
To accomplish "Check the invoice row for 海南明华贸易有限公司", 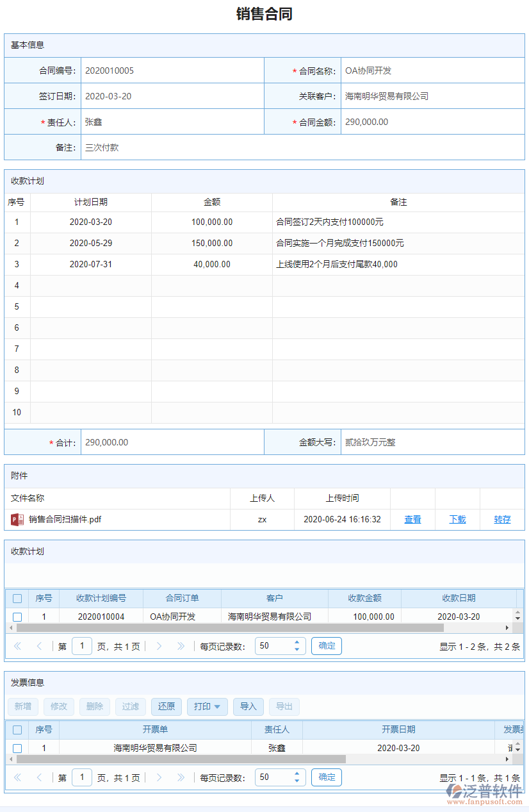I will [17, 747].
